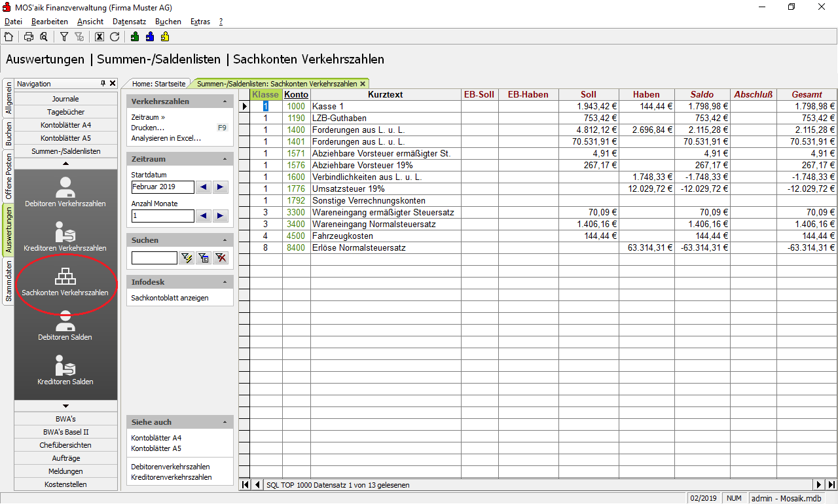This screenshot has height=504, width=838.
Task: Click the Suchen text input field
Action: [154, 258]
